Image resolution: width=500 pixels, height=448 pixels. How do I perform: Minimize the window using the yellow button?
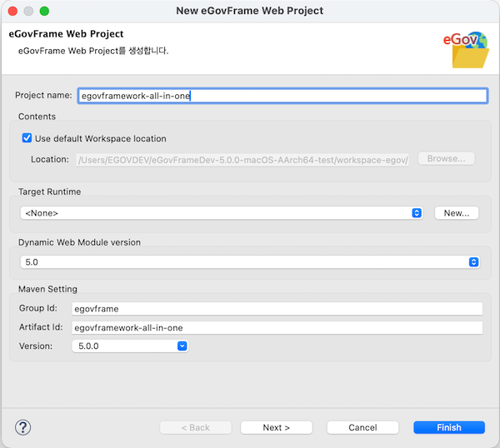click(27, 11)
